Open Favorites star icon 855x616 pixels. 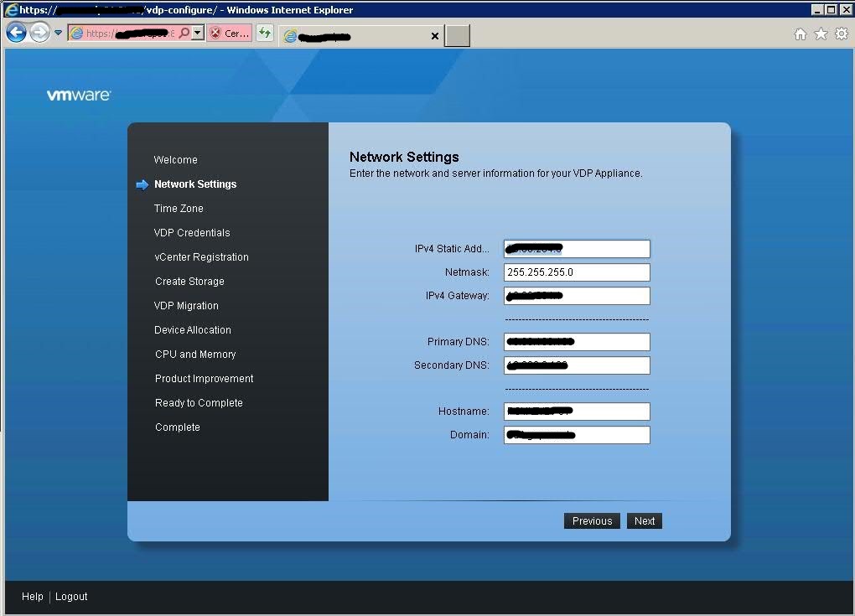(821, 34)
